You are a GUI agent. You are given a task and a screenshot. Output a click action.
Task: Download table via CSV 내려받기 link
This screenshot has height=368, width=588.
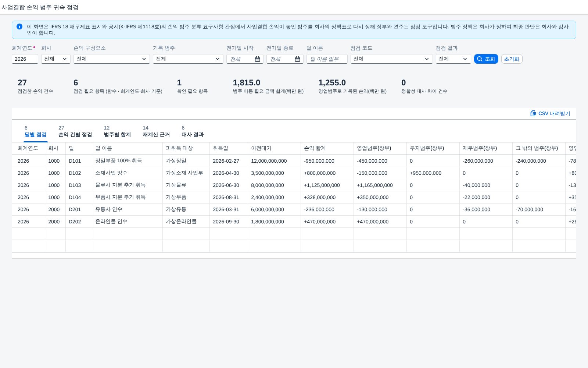(x=550, y=113)
